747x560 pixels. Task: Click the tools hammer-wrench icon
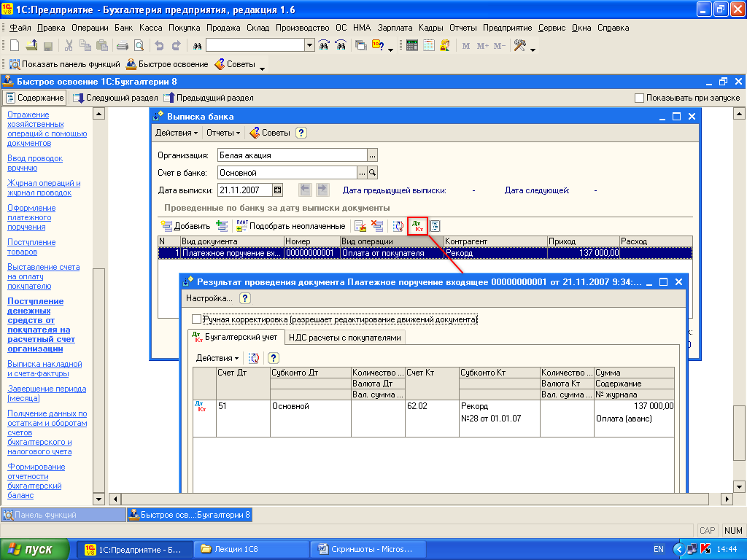(x=519, y=46)
